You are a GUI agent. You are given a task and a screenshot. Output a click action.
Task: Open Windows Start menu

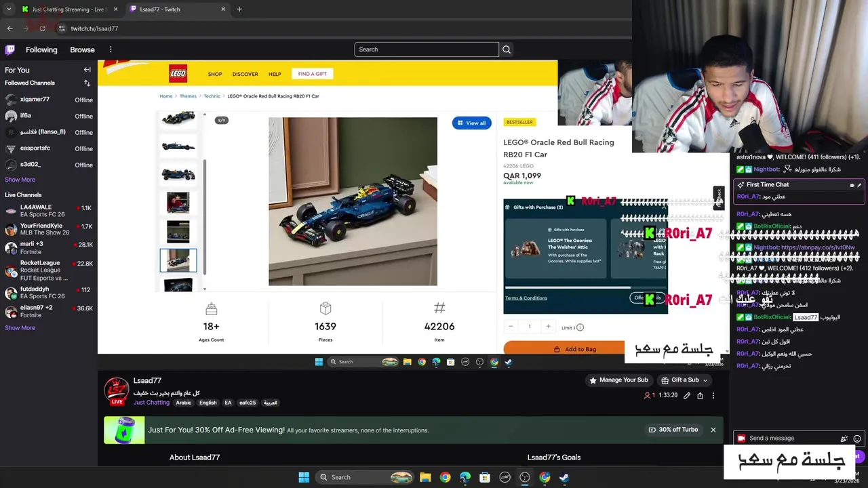pos(304,477)
